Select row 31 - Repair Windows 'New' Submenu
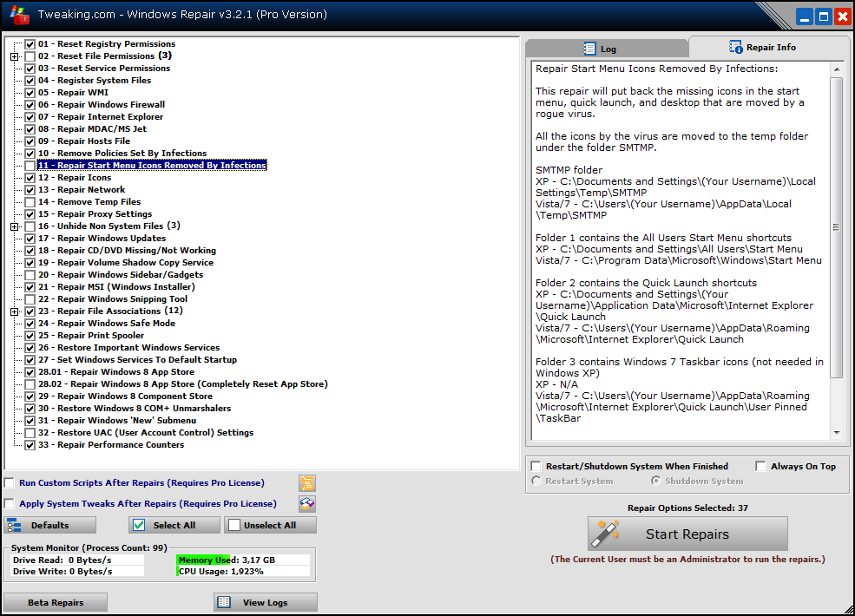 117,421
